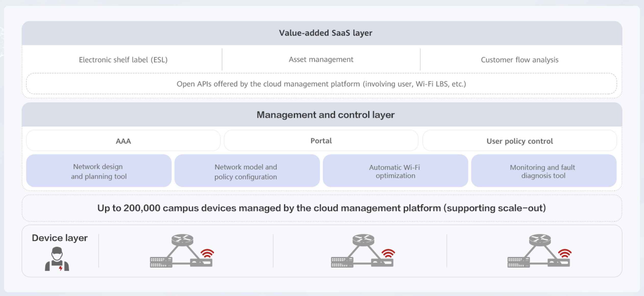Viewport: 644px width, 296px height.
Task: Click Asset management label
Action: (321, 59)
